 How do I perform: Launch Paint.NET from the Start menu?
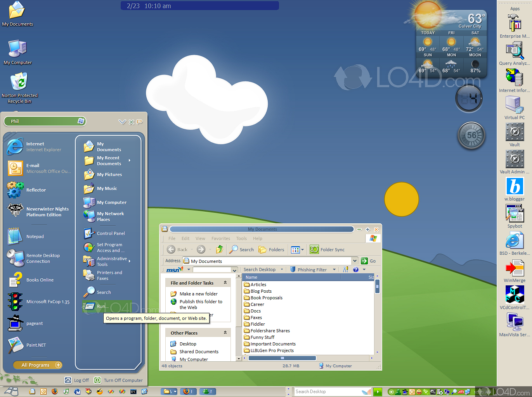[36, 345]
